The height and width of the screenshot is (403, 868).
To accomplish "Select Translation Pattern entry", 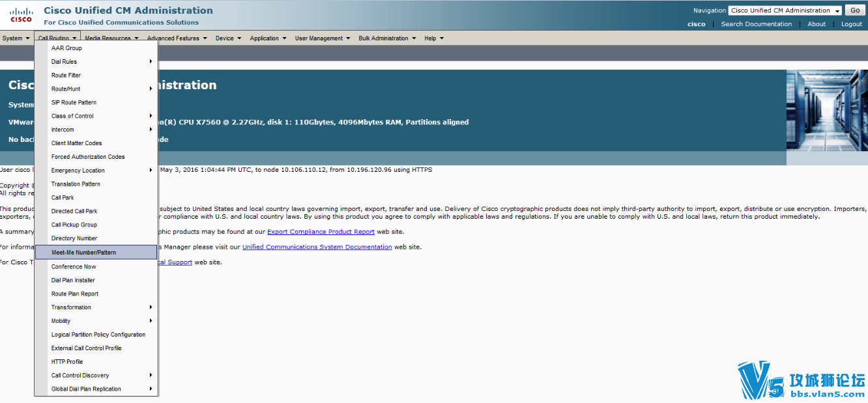I will point(96,184).
